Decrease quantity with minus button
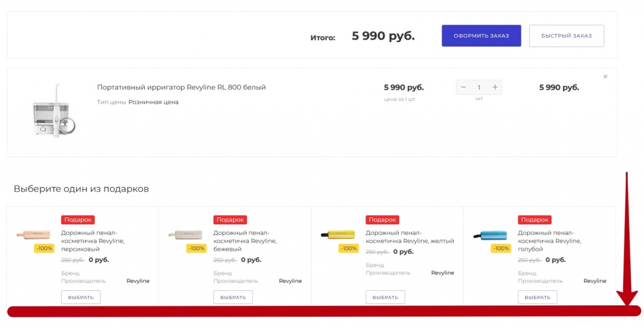The height and width of the screenshot is (328, 644). pos(464,87)
